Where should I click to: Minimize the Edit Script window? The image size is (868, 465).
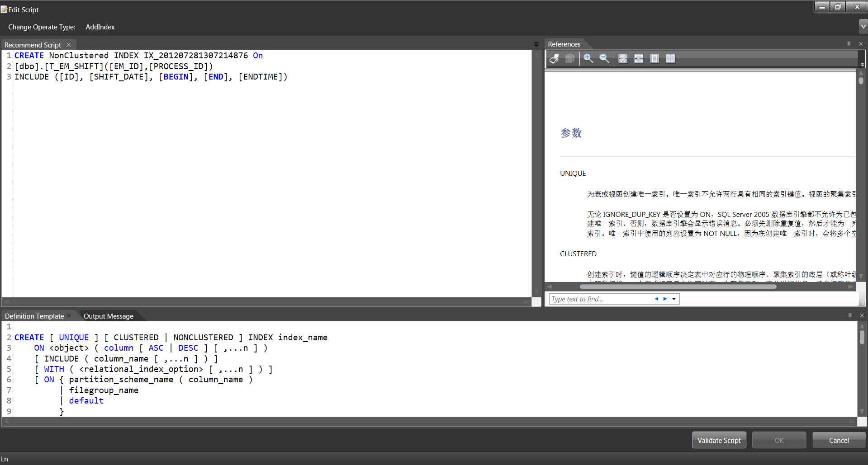[822, 7]
